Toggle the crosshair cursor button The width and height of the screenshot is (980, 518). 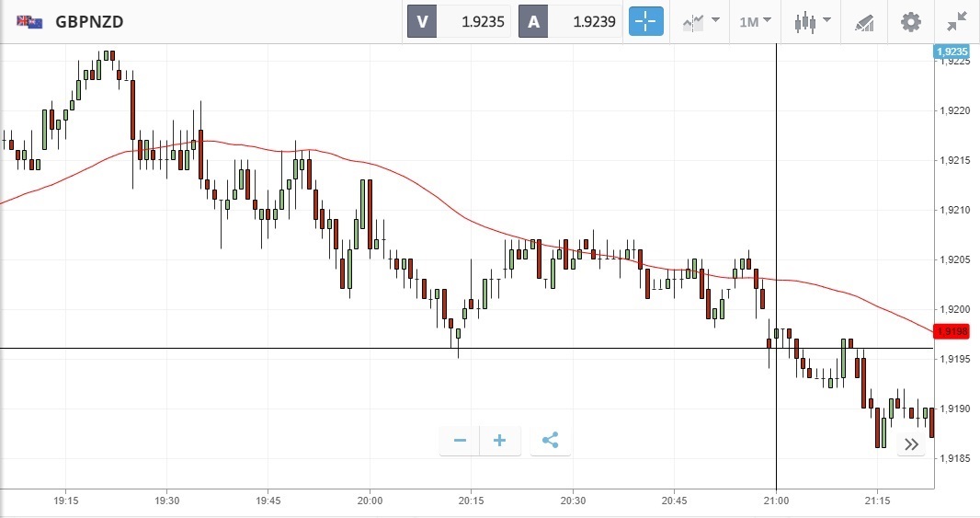pos(646,21)
